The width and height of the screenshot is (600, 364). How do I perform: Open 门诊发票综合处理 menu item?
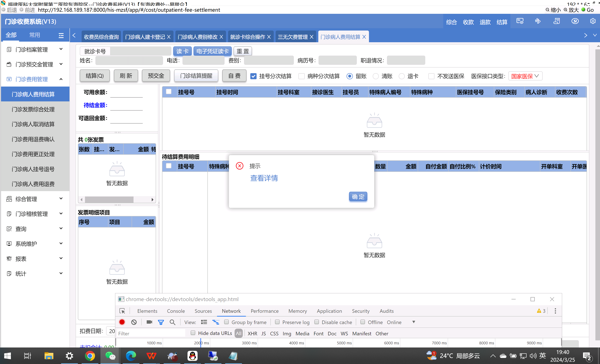33,109
